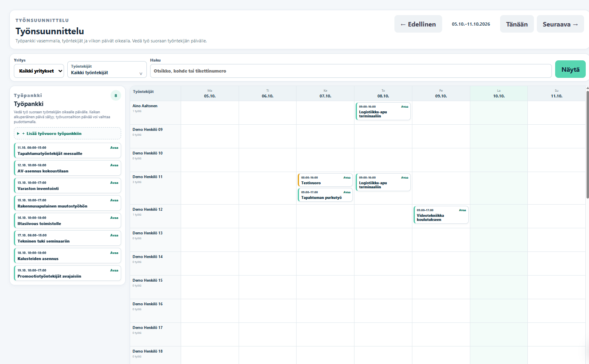This screenshot has width=589, height=364.
Task: Open the Työntekijät employee selector
Action: click(107, 69)
